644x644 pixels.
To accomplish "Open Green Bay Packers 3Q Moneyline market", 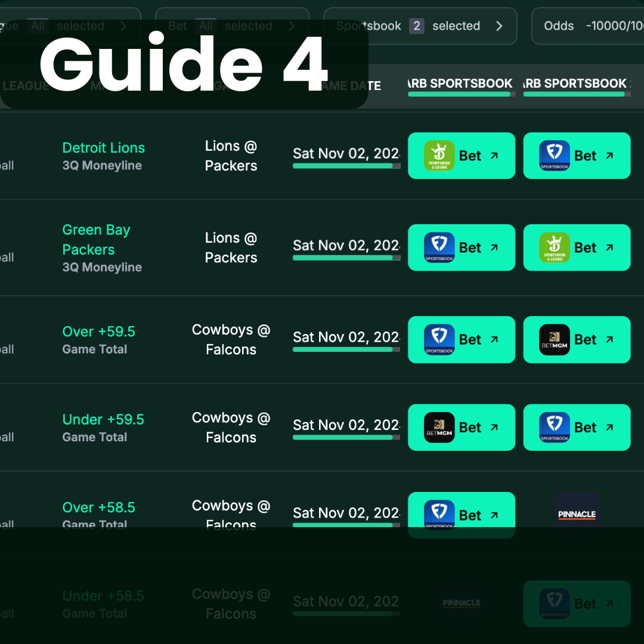I will pos(96,247).
